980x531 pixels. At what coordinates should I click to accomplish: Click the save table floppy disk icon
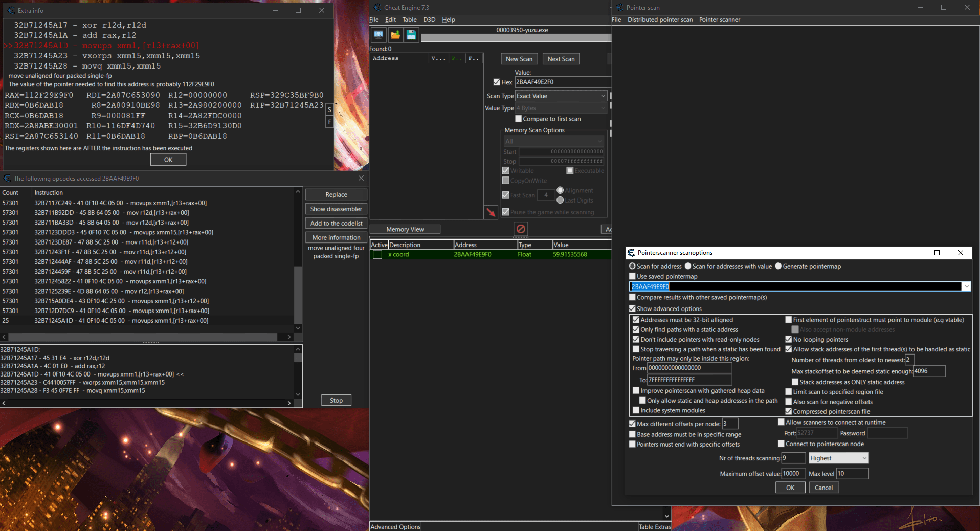[411, 35]
